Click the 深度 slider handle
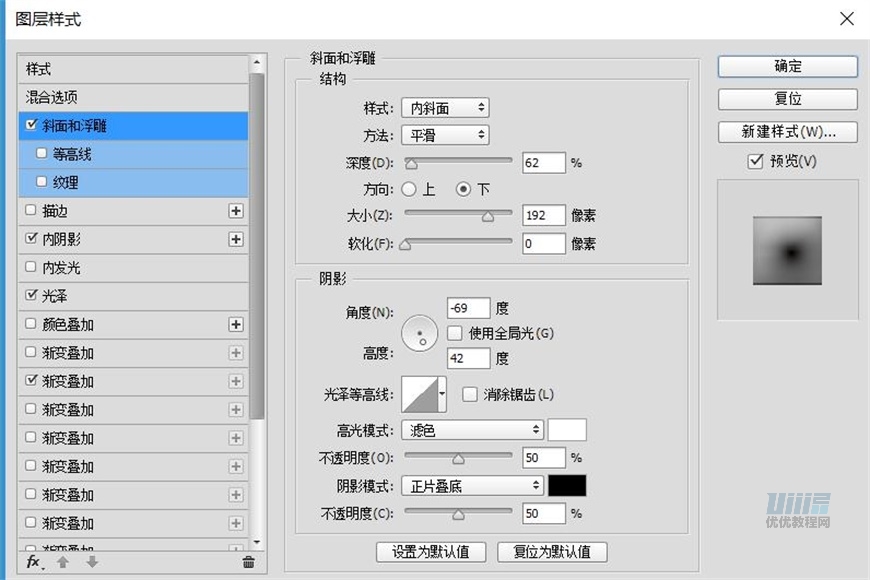This screenshot has width=870, height=580. point(411,164)
